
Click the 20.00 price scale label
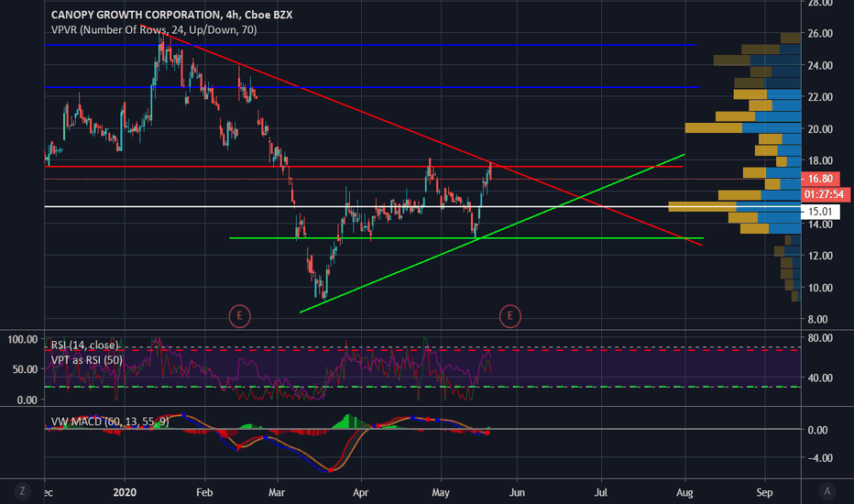[x=820, y=129]
